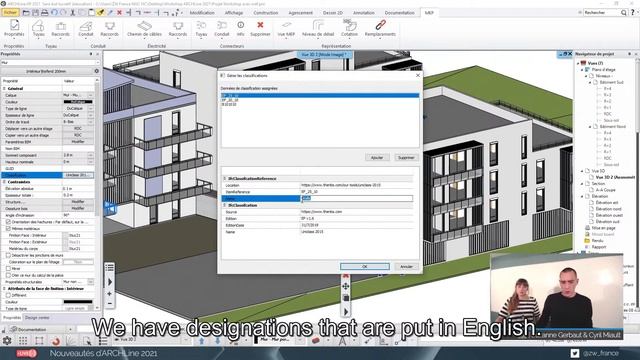Click Annuler in the classifications dialog
The width and height of the screenshot is (640, 360).
click(x=406, y=267)
